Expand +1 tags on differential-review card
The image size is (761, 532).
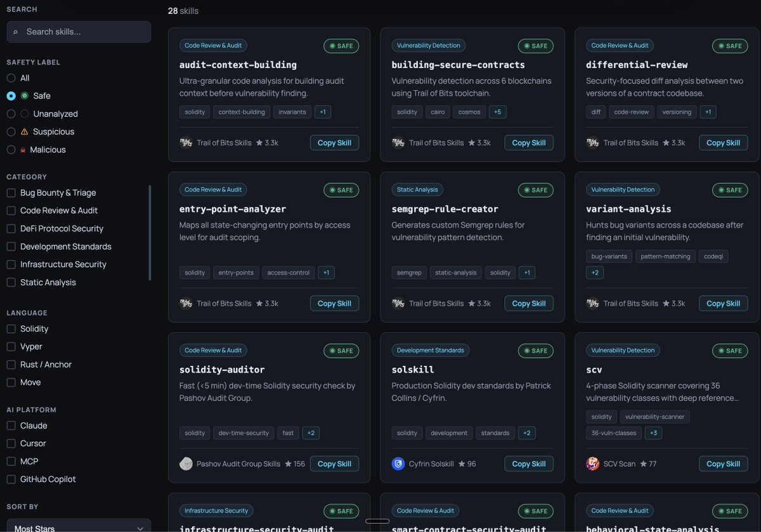pos(708,112)
